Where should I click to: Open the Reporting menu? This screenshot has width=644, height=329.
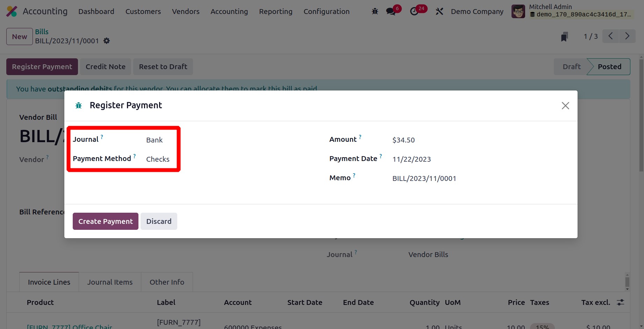click(276, 12)
